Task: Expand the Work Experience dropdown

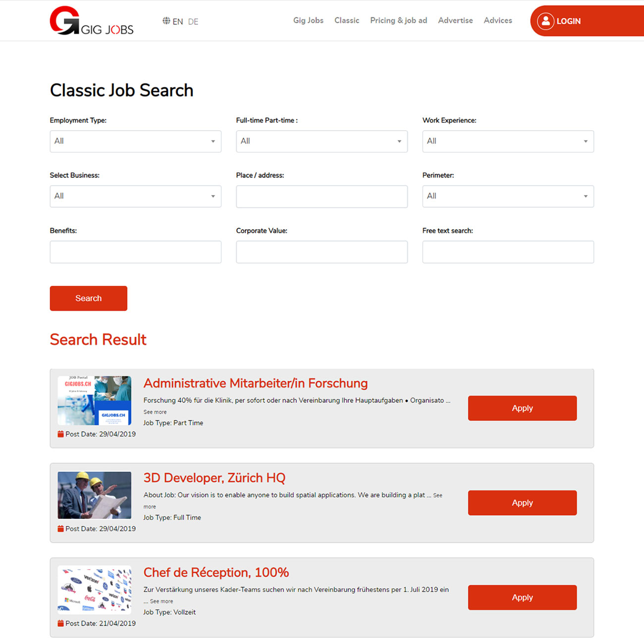Action: pos(508,141)
